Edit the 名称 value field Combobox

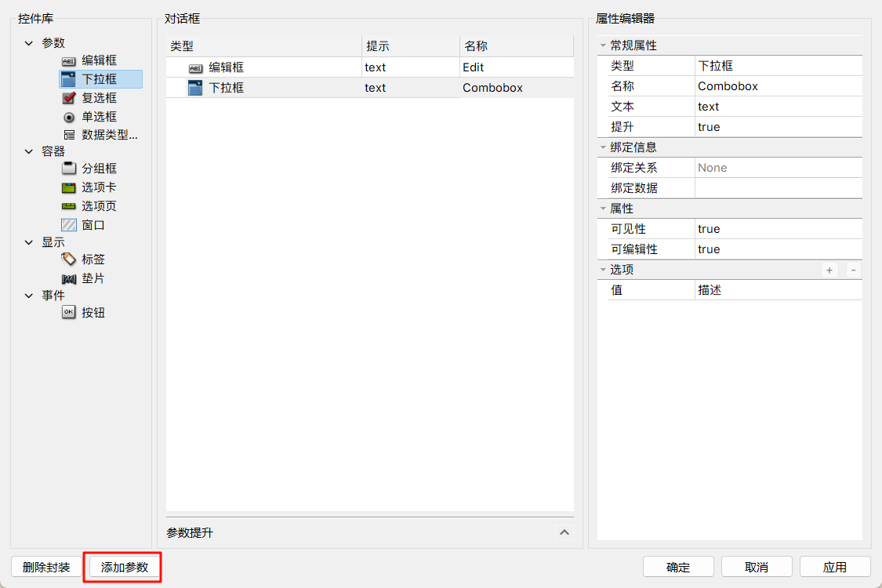[x=776, y=86]
